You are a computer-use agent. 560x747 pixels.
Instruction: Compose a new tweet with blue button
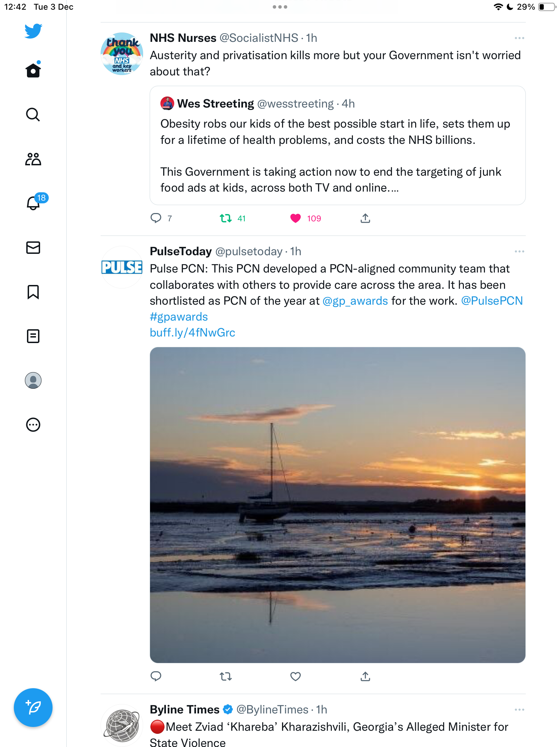tap(33, 708)
